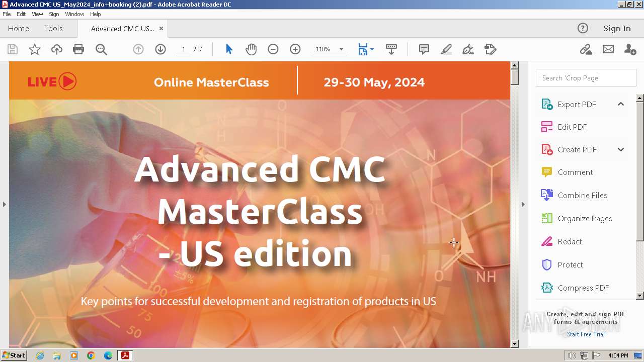Open the file explorer folder taskbar icon

coord(57,355)
